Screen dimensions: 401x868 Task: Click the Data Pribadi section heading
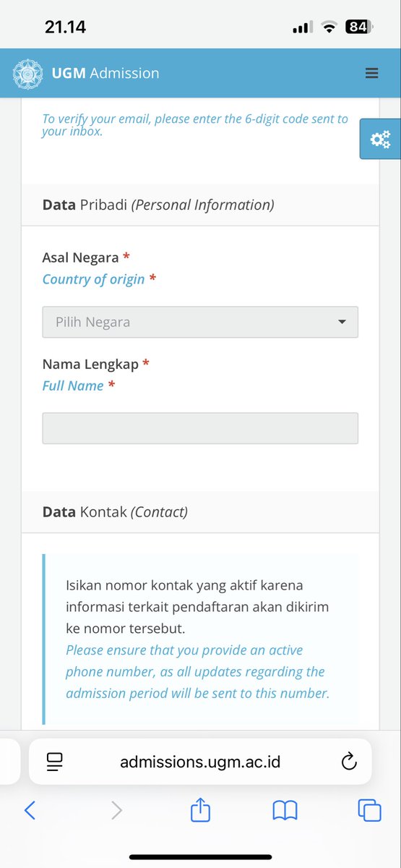(158, 205)
